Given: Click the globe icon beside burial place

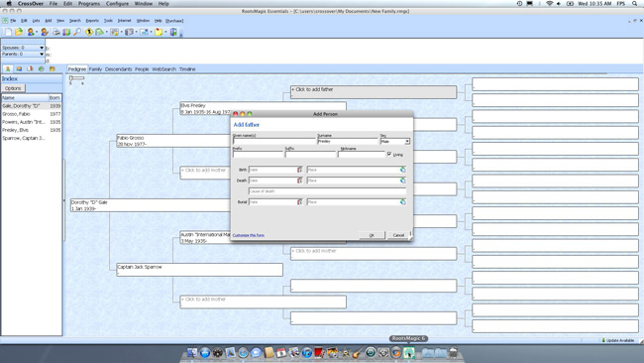Looking at the screenshot, I should [403, 202].
